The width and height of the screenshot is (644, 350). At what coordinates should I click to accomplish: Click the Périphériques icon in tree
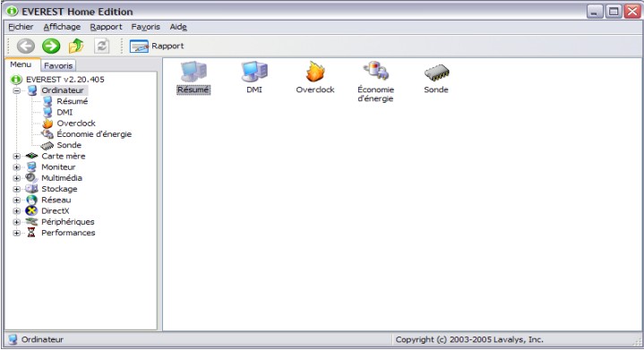pyautogui.click(x=31, y=222)
